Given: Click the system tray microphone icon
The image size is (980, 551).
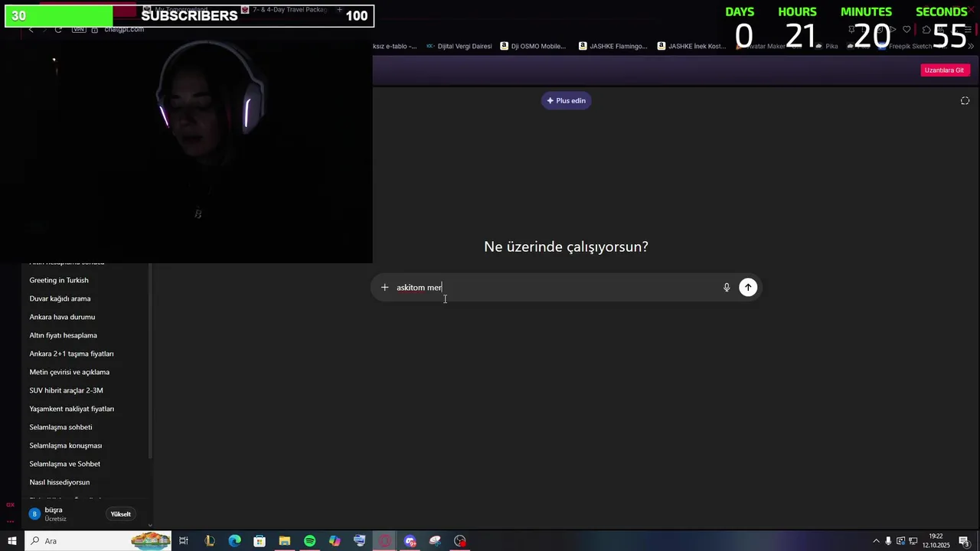Looking at the screenshot, I should [x=888, y=541].
